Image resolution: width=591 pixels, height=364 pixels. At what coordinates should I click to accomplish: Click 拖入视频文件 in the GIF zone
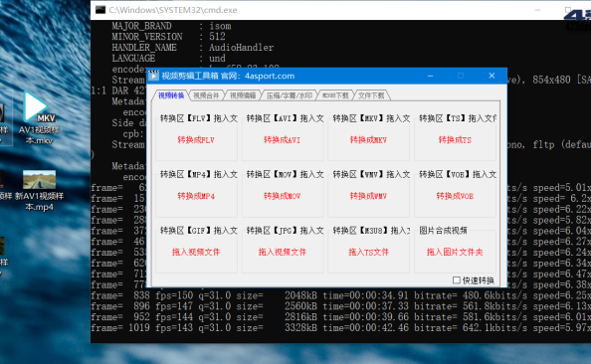[x=196, y=252]
